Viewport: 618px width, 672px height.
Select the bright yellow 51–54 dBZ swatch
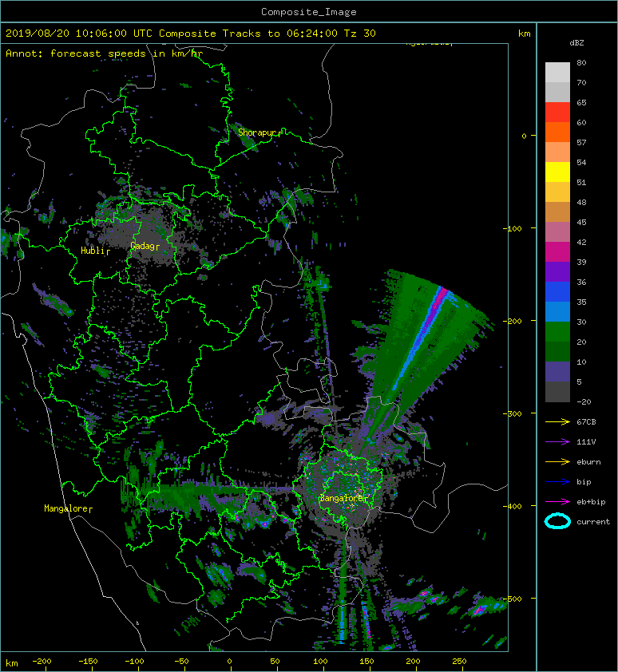[557, 172]
